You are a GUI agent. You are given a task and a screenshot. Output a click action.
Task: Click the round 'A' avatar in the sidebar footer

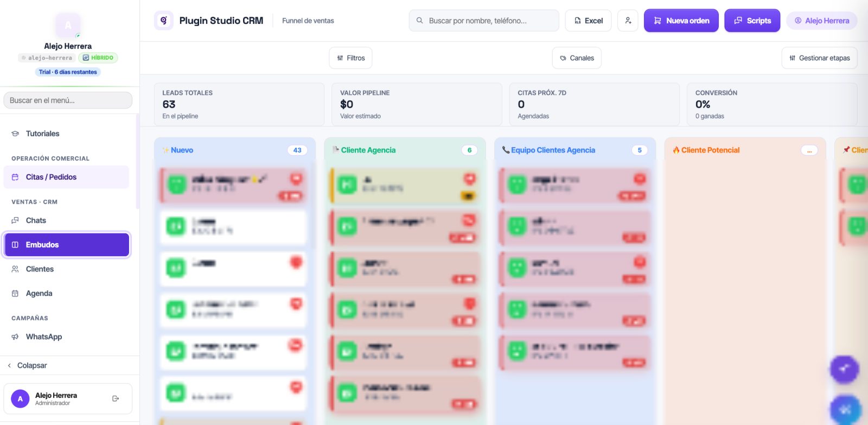(x=20, y=398)
